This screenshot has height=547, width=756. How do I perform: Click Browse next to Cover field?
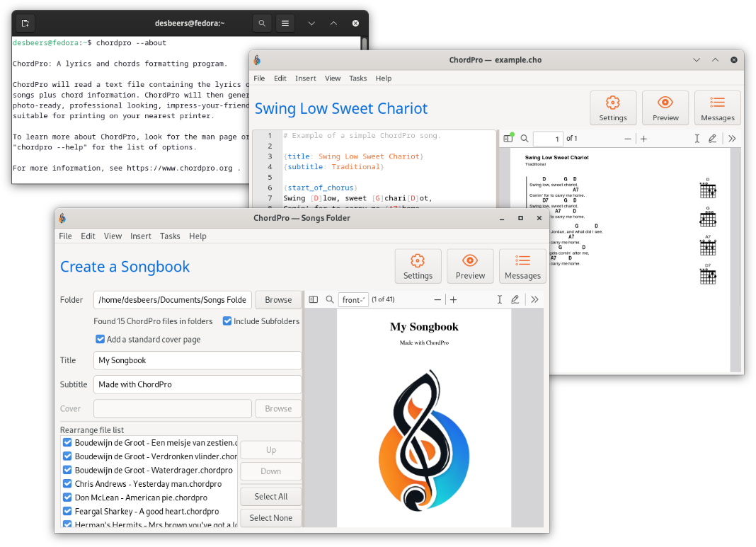(x=278, y=409)
